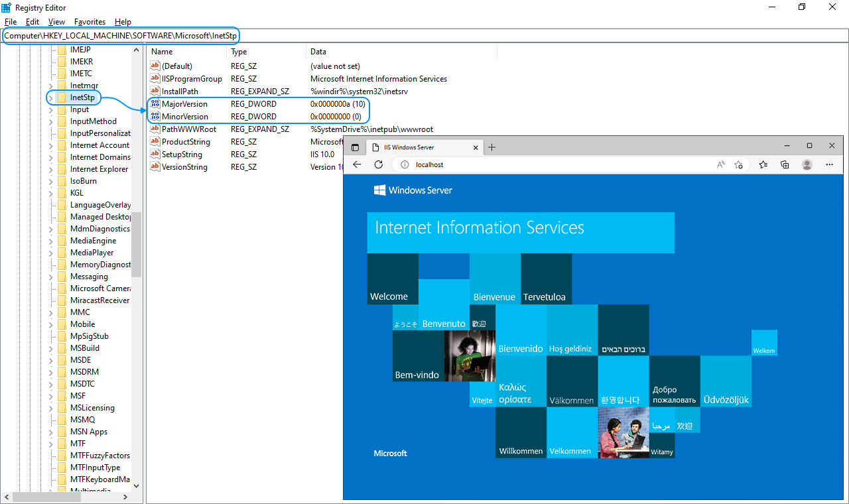Open the Favorites menu
849x504 pixels.
tap(90, 22)
